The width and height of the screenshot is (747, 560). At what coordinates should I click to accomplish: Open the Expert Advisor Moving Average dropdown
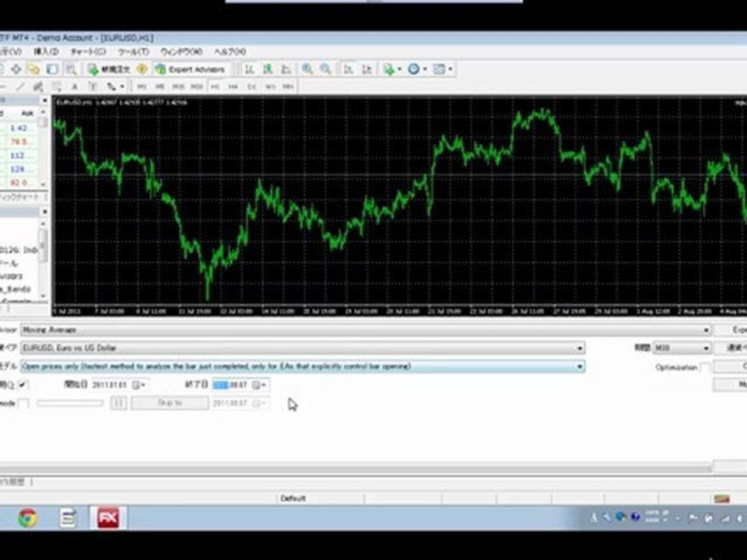click(x=706, y=330)
